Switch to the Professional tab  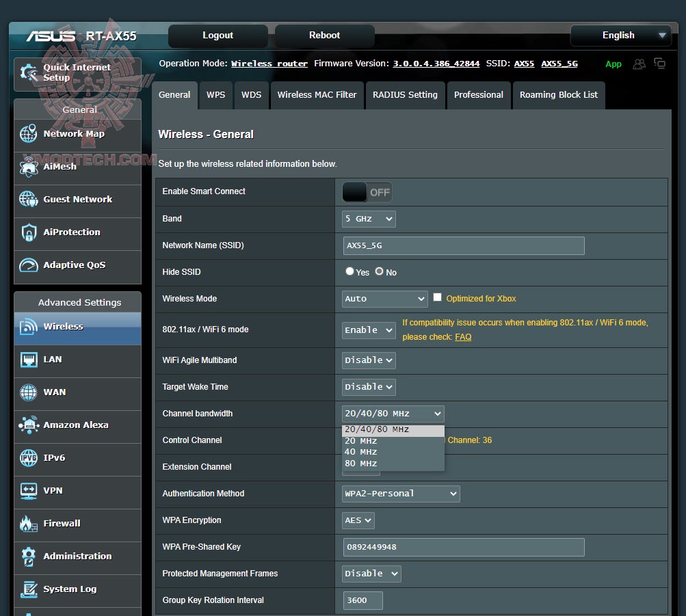click(479, 95)
